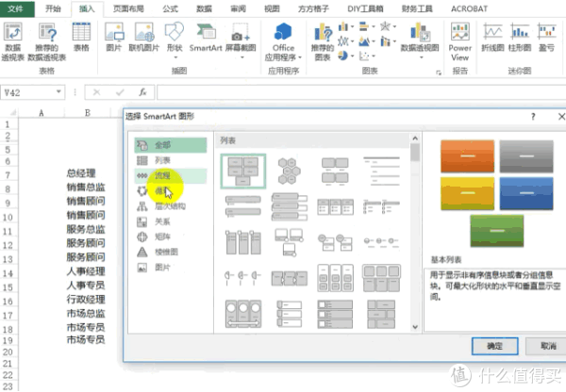
Task: Click the layout list scroll-down arrow
Action: 415,327
